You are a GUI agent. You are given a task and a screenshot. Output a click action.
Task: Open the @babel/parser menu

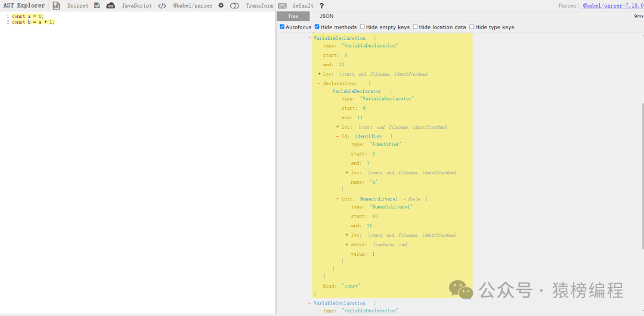(x=193, y=6)
